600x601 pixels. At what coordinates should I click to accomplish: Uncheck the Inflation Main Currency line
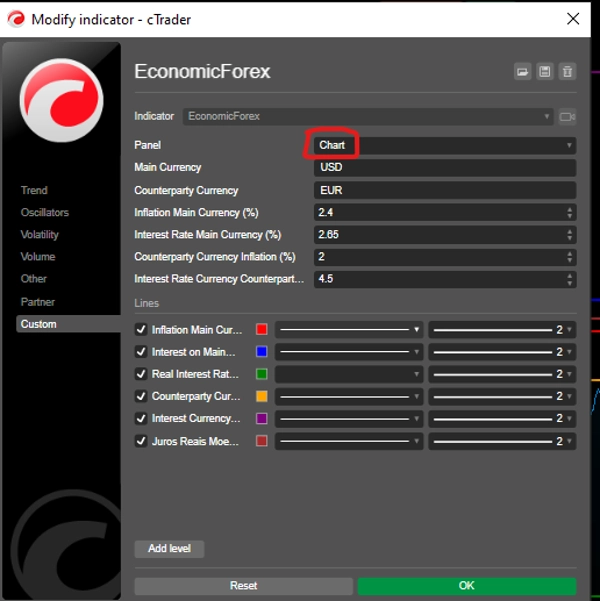click(x=141, y=329)
